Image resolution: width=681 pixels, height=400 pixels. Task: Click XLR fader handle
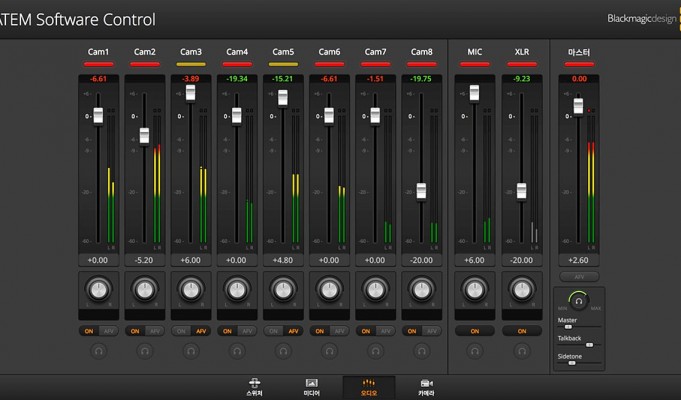point(522,191)
